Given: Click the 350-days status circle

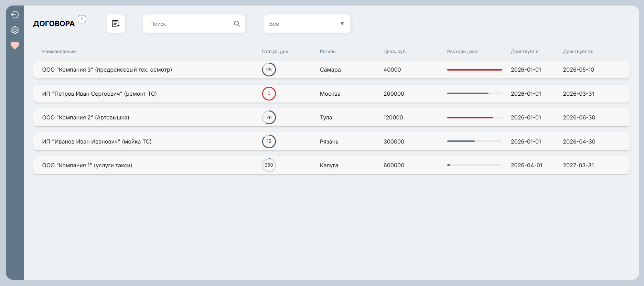Looking at the screenshot, I should pos(269,165).
